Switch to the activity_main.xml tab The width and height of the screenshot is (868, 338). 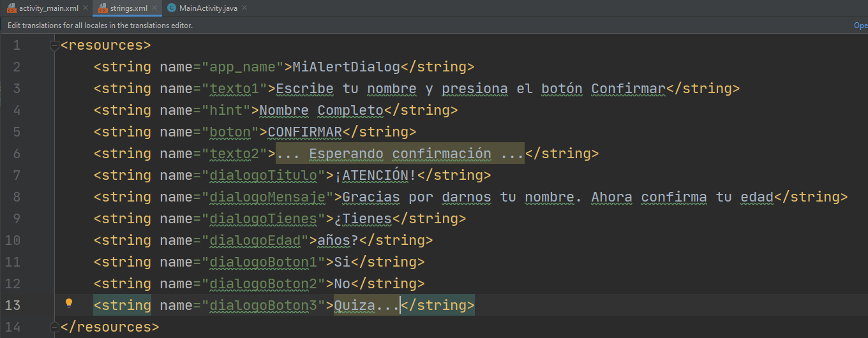tap(49, 8)
